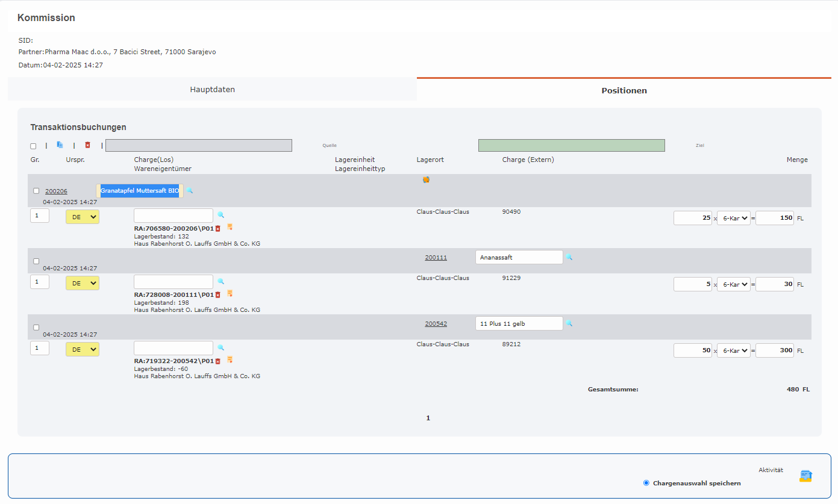Open article link 200111

coord(436,257)
